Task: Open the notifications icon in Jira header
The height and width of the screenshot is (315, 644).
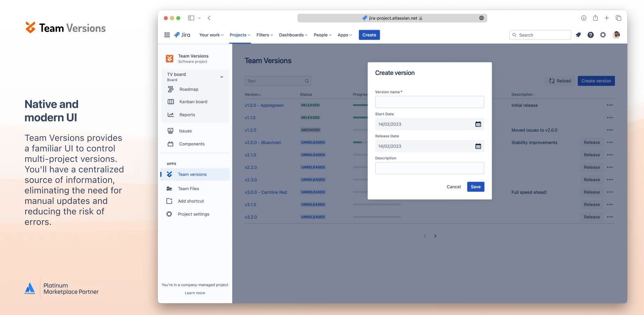Action: (578, 35)
